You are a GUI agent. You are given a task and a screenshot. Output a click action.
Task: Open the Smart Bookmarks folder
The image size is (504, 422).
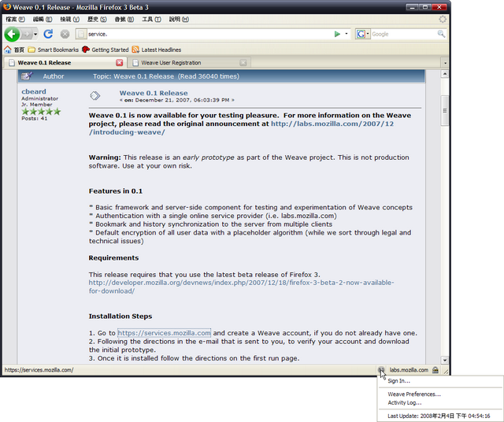tap(53, 50)
